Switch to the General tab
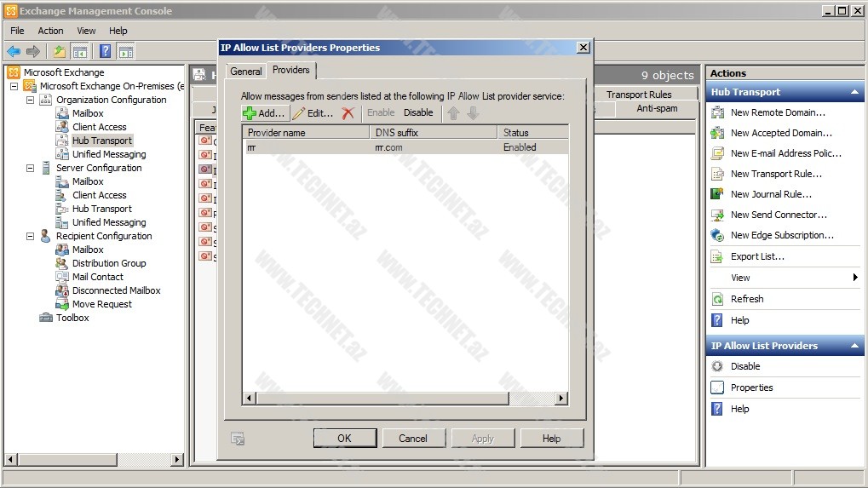The image size is (868, 488). pyautogui.click(x=245, y=72)
